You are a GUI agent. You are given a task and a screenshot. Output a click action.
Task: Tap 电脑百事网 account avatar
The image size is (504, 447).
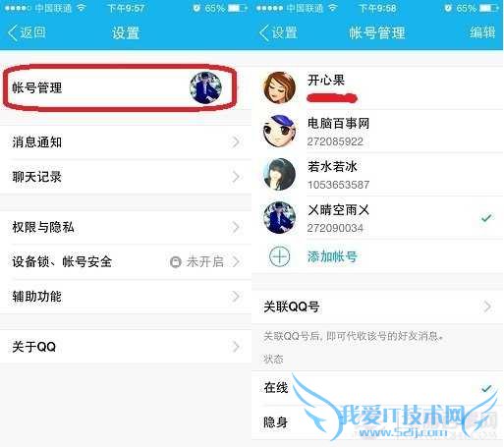(x=279, y=131)
